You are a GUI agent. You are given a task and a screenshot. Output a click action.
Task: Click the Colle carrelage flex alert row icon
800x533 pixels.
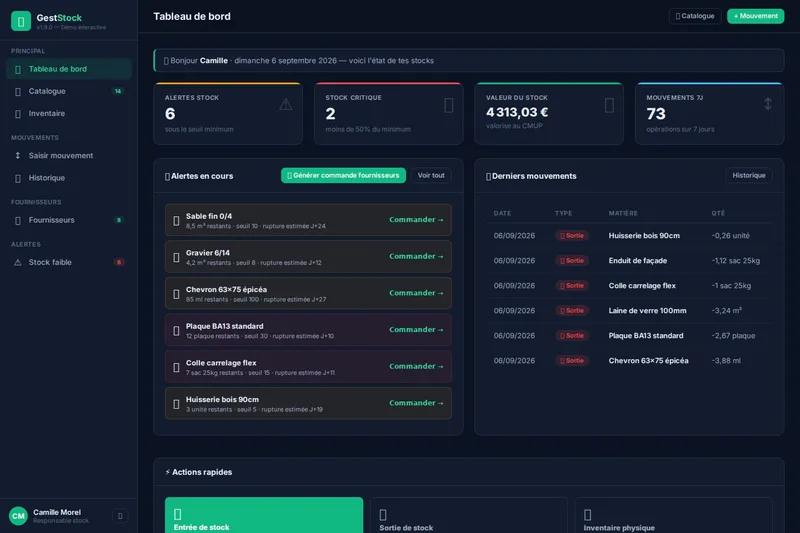[176, 368]
